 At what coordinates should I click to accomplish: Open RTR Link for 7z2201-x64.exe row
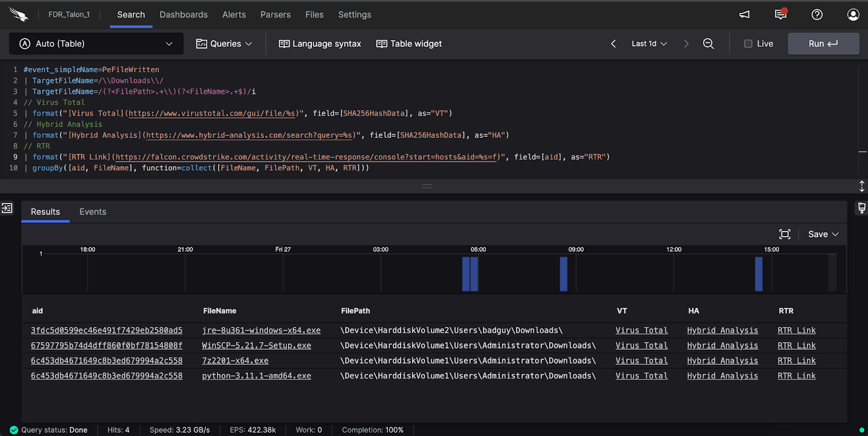796,361
